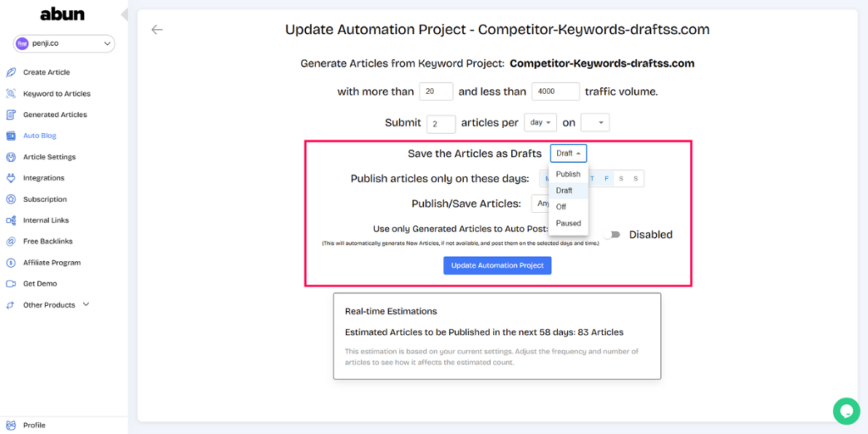
Task: Select Off option in the dropdown list
Action: (568, 207)
